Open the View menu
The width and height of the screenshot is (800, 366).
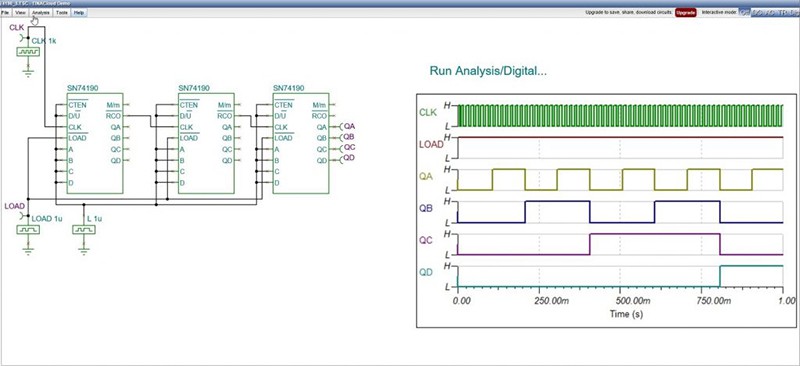tap(20, 12)
